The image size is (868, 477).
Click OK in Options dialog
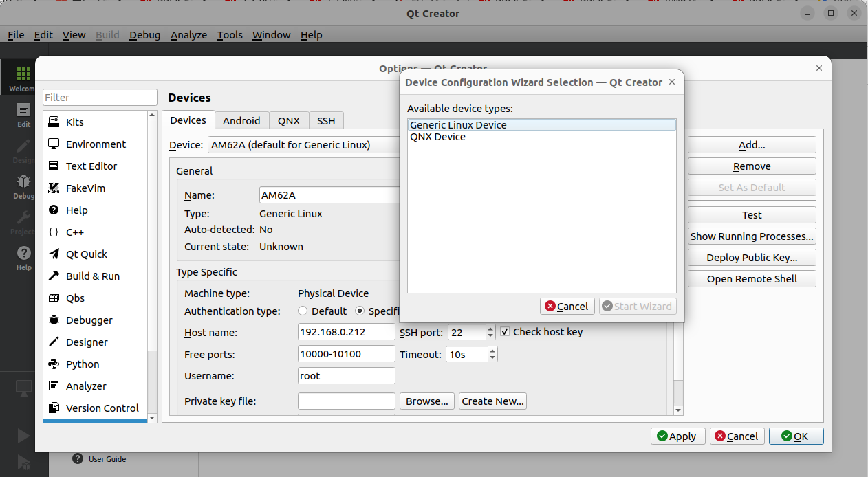(796, 436)
